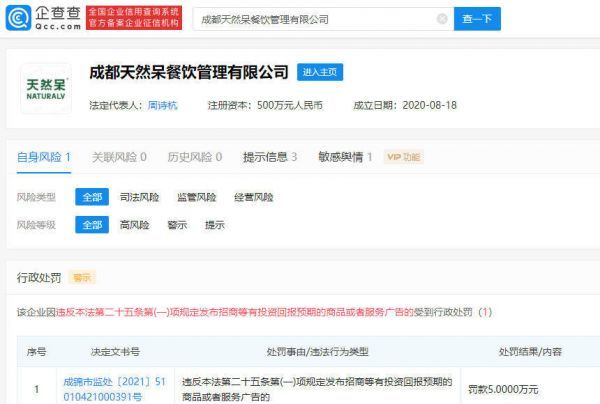Filter by 监管风险 type
Screen dimensions: 600x404
coord(197,197)
